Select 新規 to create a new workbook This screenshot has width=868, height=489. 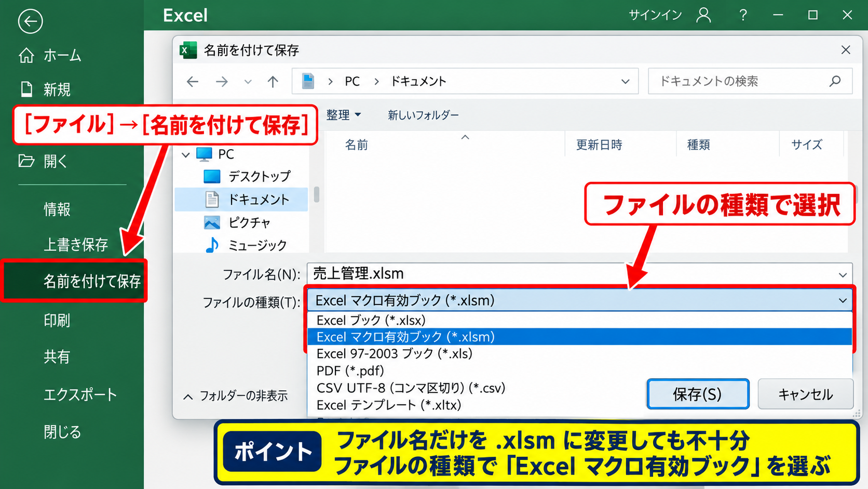click(45, 89)
